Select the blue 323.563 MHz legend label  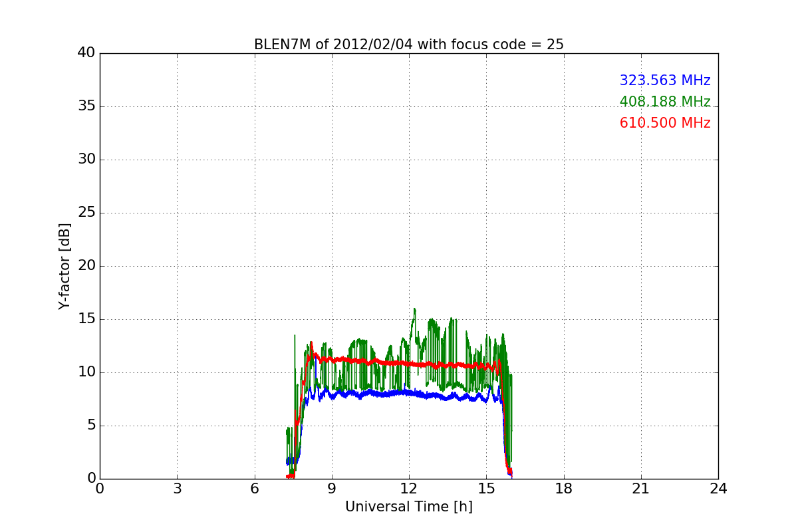click(x=665, y=80)
